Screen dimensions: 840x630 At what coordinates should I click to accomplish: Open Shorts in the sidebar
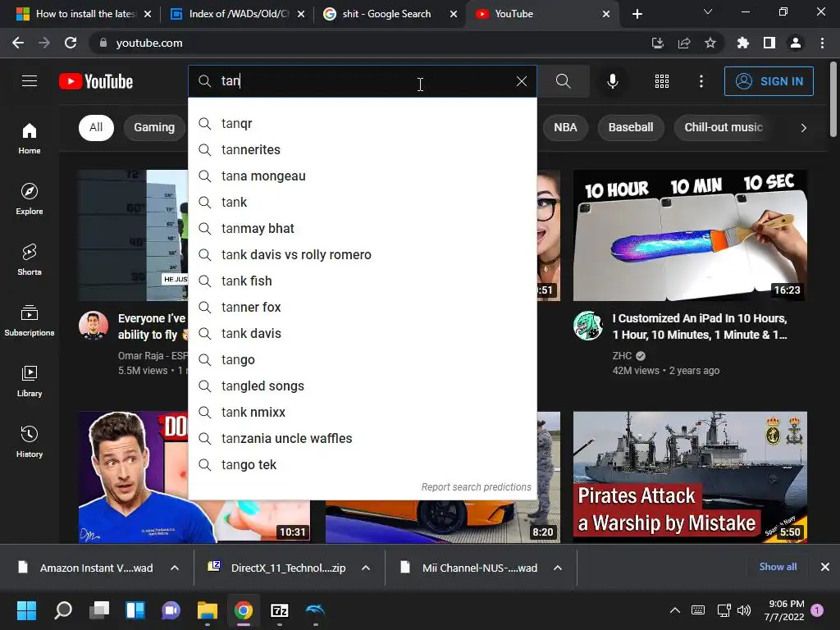tap(30, 259)
